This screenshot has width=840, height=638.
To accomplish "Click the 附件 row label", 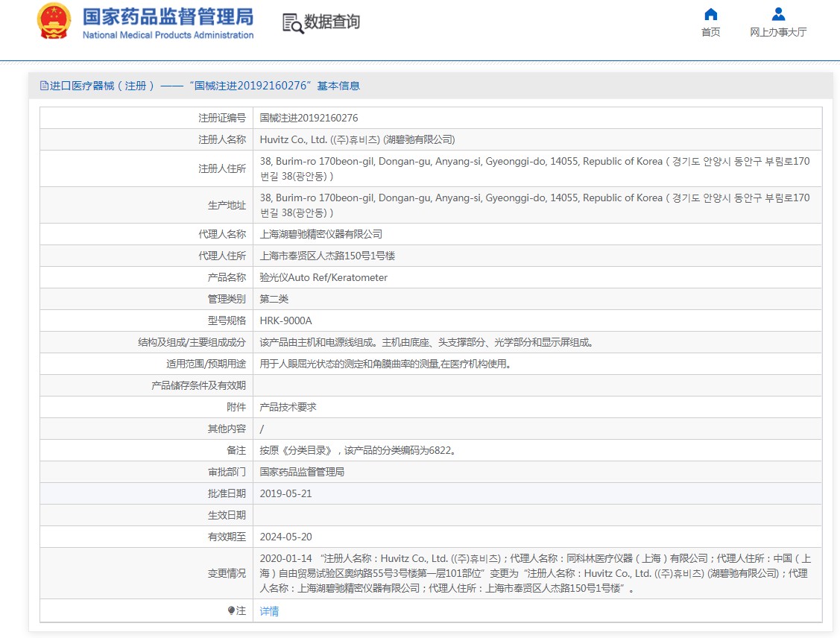I will [236, 407].
